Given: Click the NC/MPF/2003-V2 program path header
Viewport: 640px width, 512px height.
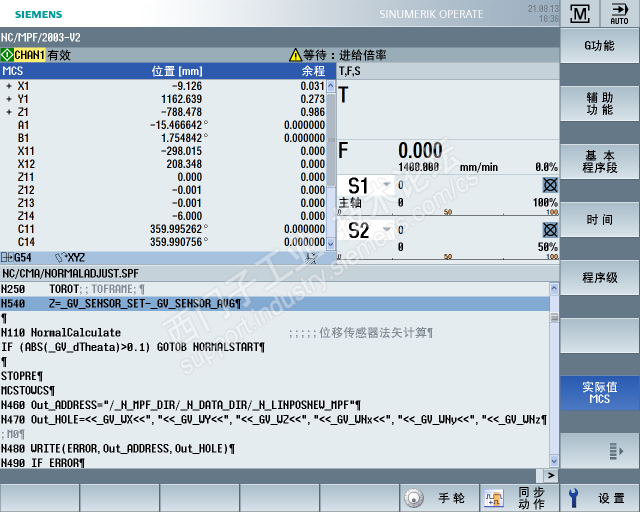Looking at the screenshot, I should pyautogui.click(x=41, y=38).
